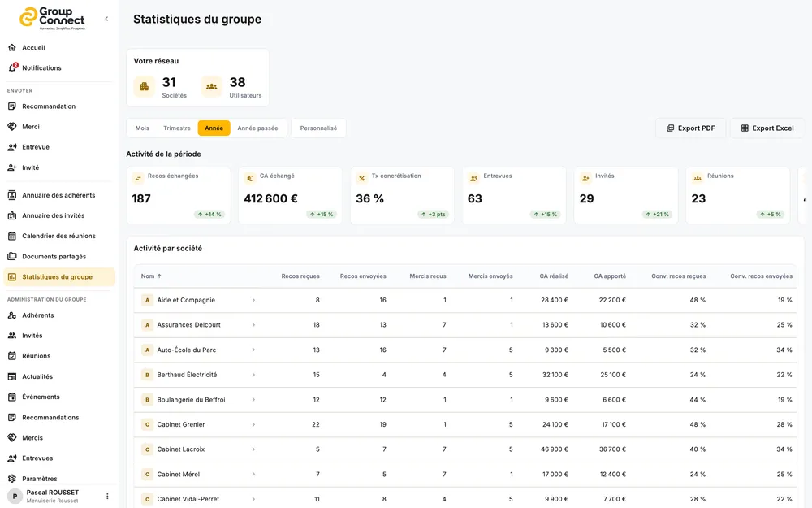Select the Année period tab
Screen dimensions: 812x508
pos(214,128)
